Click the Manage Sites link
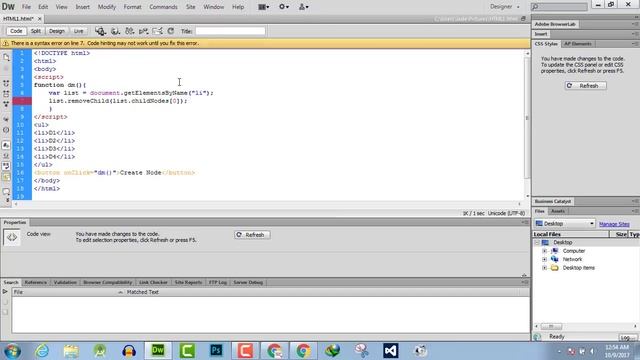The width and height of the screenshot is (640, 360). (x=614, y=224)
